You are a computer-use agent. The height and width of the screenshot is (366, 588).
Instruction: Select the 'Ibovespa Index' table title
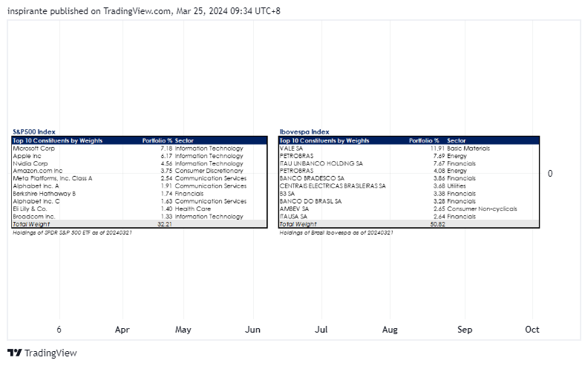point(304,131)
